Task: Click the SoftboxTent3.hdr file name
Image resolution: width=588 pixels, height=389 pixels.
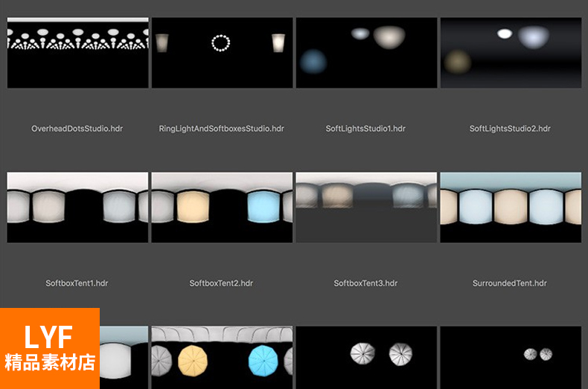Action: [x=365, y=283]
